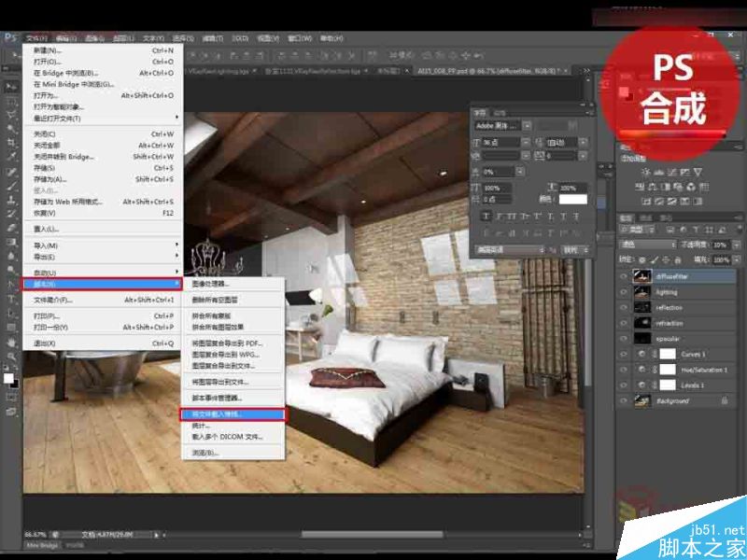Select the Blur tool

[11, 255]
